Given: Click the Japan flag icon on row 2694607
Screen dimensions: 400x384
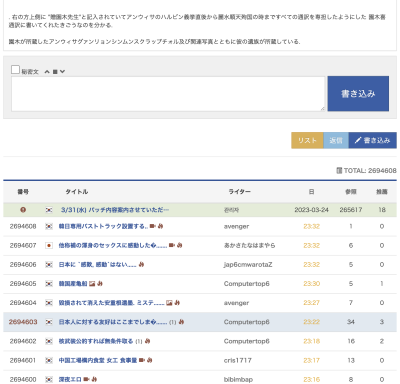Looking at the screenshot, I should pos(49,246).
